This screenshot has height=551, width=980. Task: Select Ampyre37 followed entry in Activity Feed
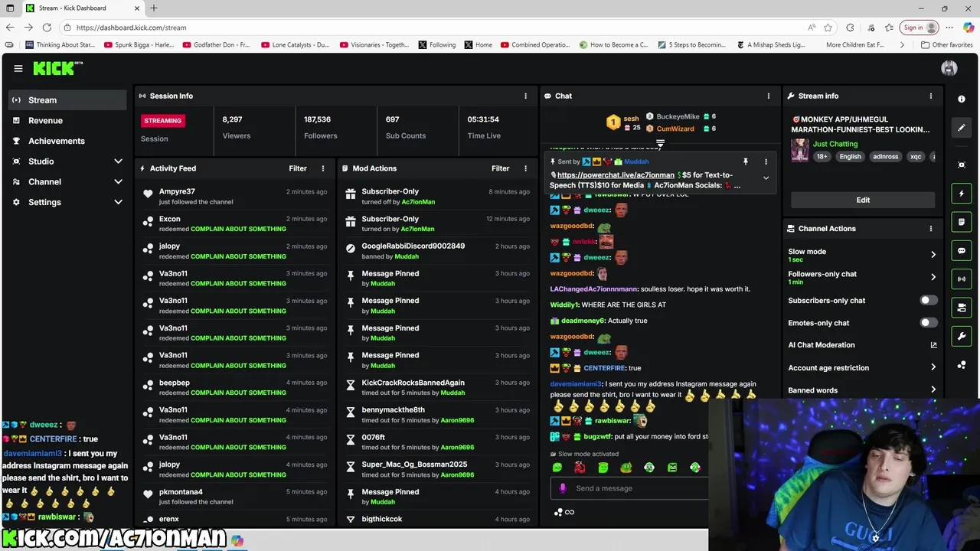click(237, 197)
